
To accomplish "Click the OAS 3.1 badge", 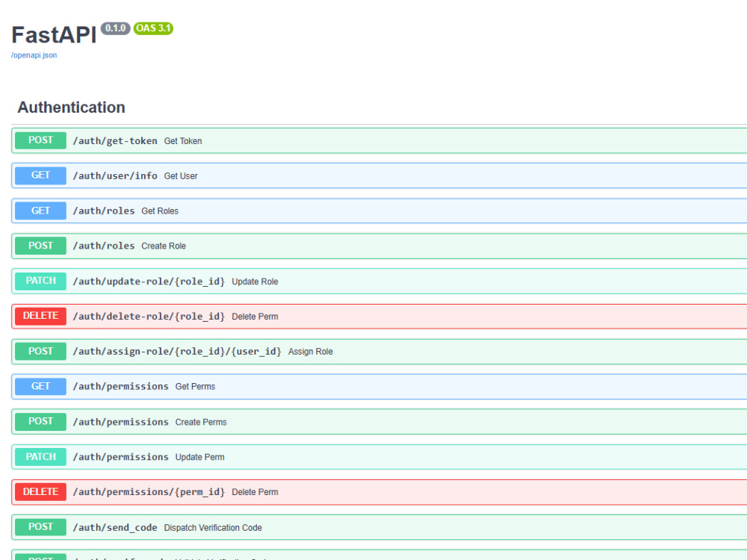I will (x=153, y=28).
